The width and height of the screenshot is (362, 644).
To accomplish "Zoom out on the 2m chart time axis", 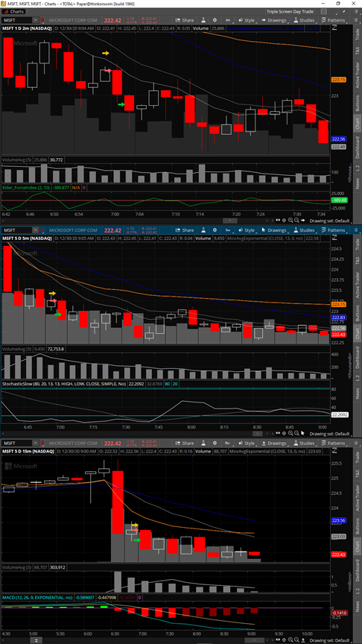I will [x=296, y=221].
